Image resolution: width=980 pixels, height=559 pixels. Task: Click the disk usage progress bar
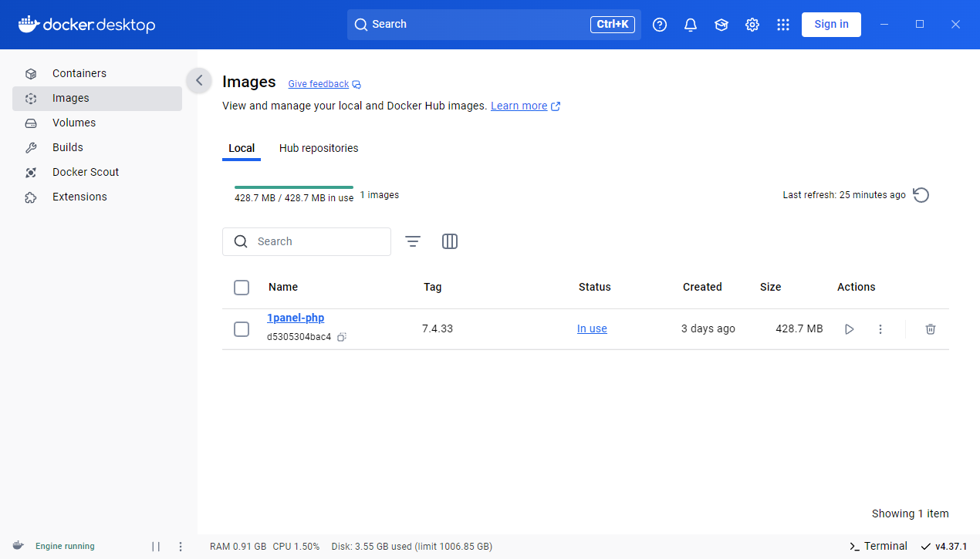pos(294,187)
